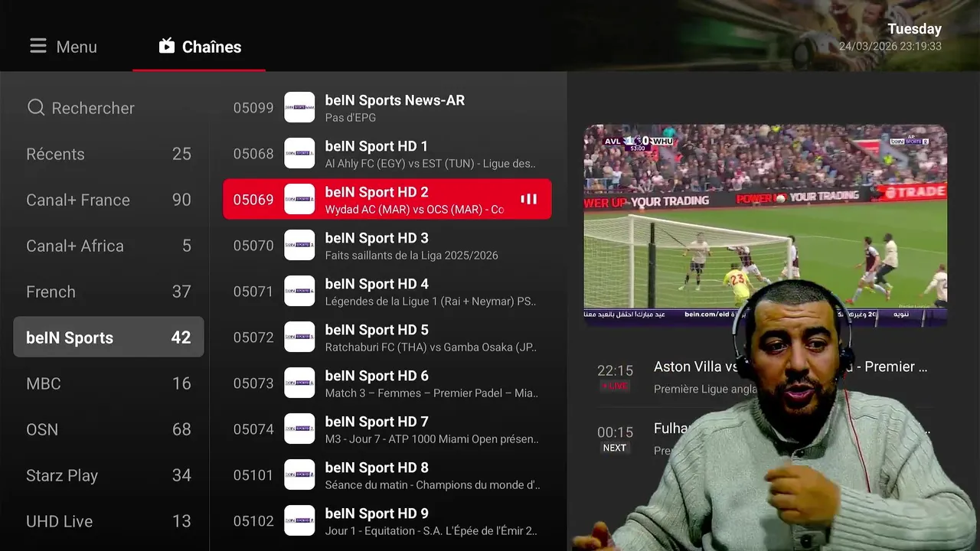
Task: Click the beIN Sport HD 2 logo
Action: [x=299, y=200]
